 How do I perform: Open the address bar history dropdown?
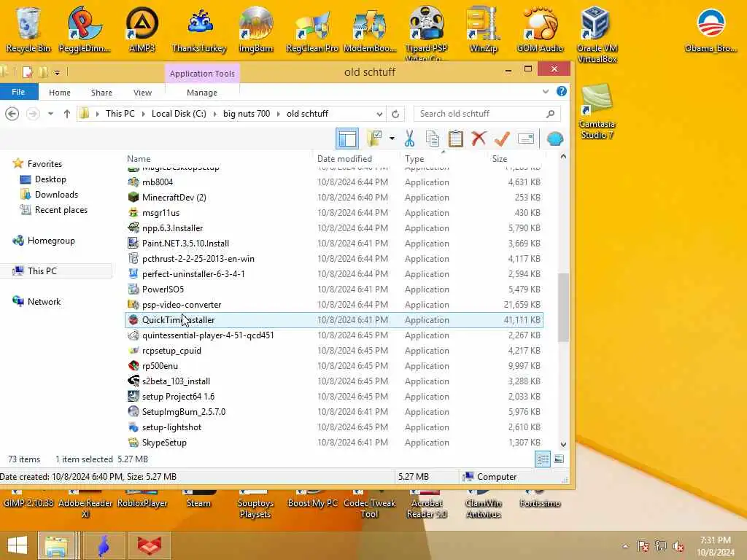(379, 114)
